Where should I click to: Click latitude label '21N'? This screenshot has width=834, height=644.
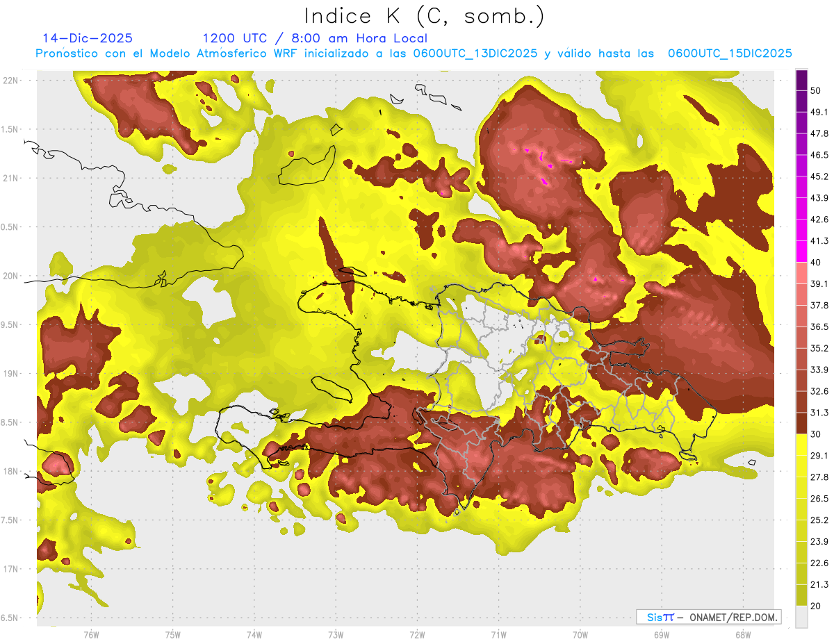pyautogui.click(x=10, y=178)
